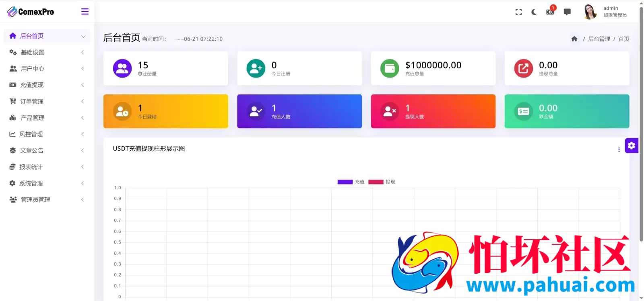
Task: Open the chat messages icon
Action: [567, 12]
